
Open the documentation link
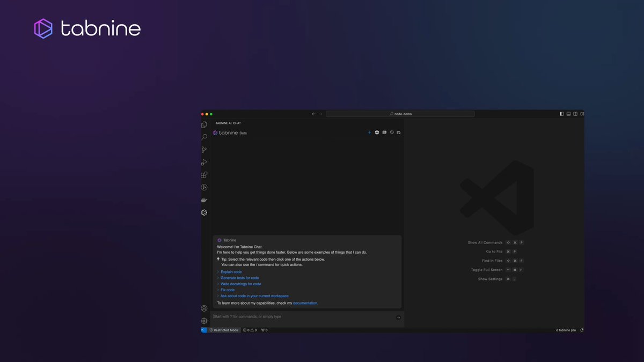(x=305, y=303)
